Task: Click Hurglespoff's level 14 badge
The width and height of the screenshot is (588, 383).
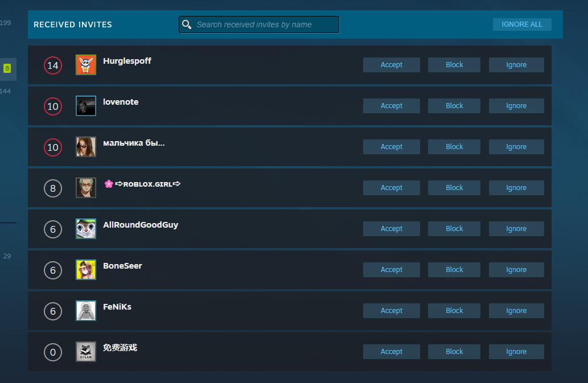Action: [x=53, y=65]
